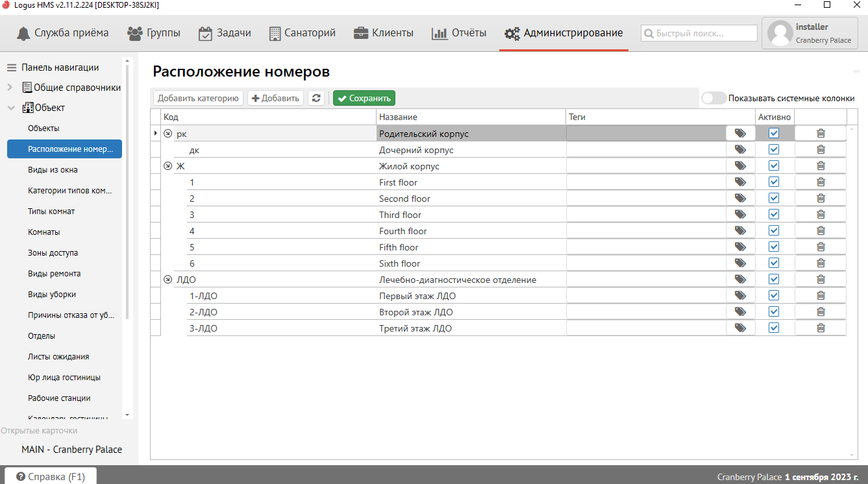Click the Logus HMS app icon
This screenshot has width=868, height=484.
[x=6, y=5]
